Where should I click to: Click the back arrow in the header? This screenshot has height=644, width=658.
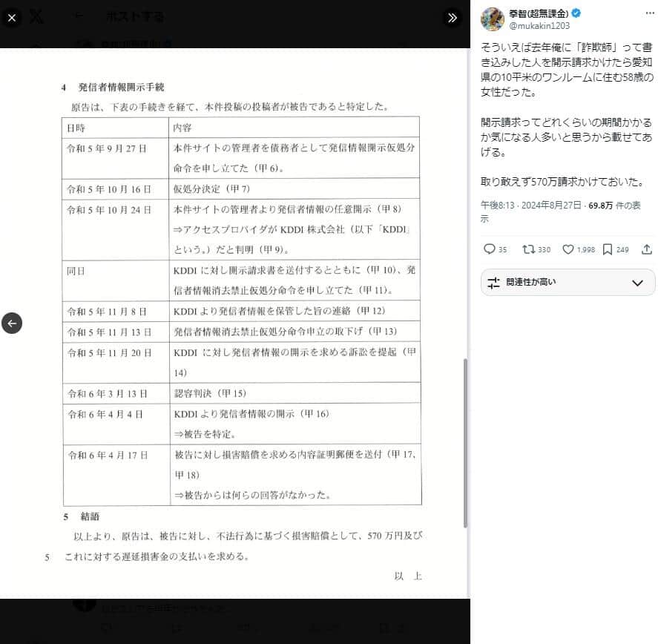pyautogui.click(x=79, y=16)
